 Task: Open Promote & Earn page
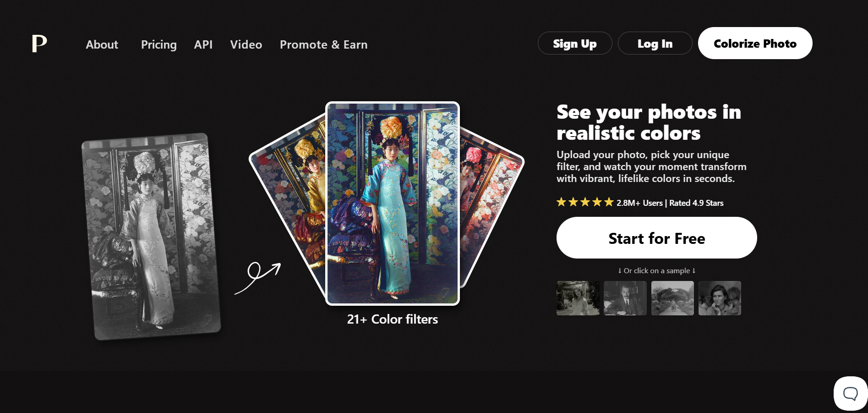click(323, 44)
